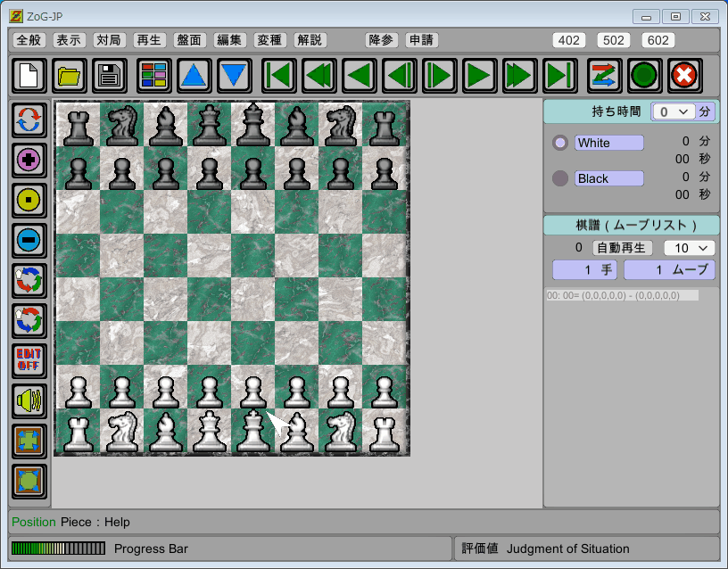
Task: Click the 評価値 Judgment of Situation label
Action: 545,548
